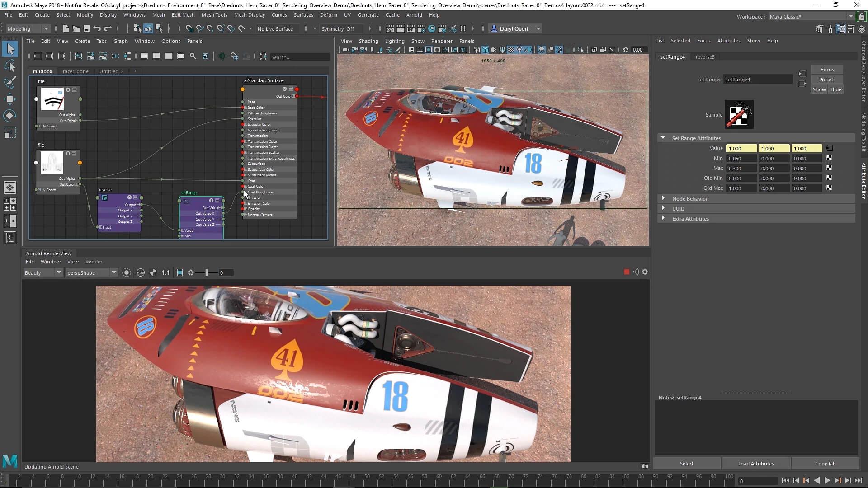The width and height of the screenshot is (868, 488).
Task: Click the checker button beside Old Max
Action: coord(829,188)
